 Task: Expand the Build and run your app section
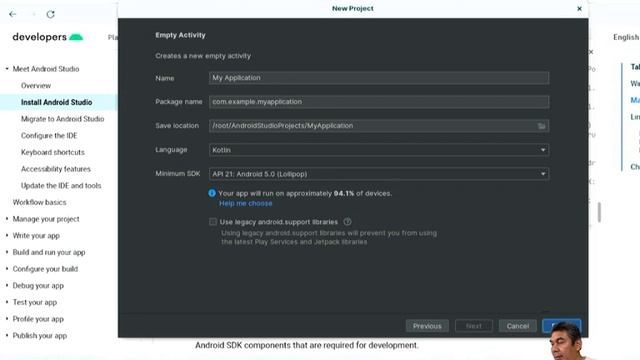[x=7, y=253]
